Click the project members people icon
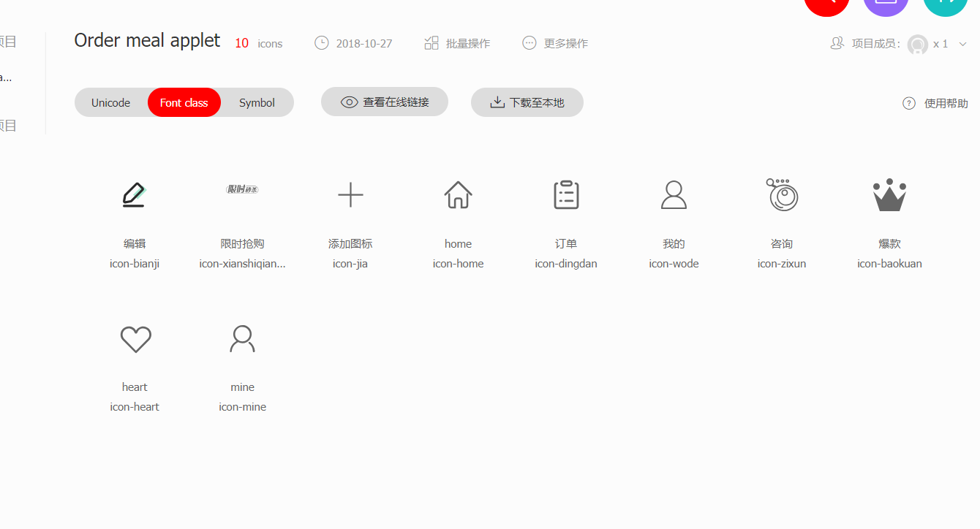Image resolution: width=980 pixels, height=529 pixels. [837, 43]
